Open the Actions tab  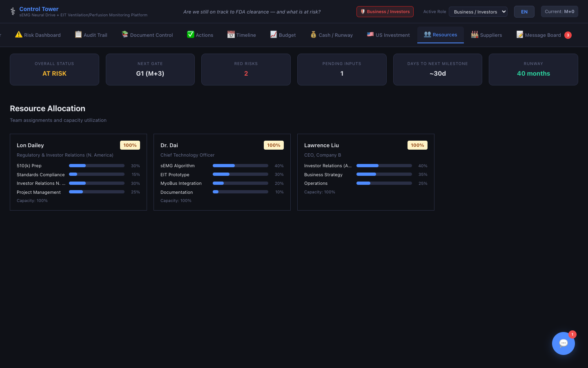click(200, 35)
